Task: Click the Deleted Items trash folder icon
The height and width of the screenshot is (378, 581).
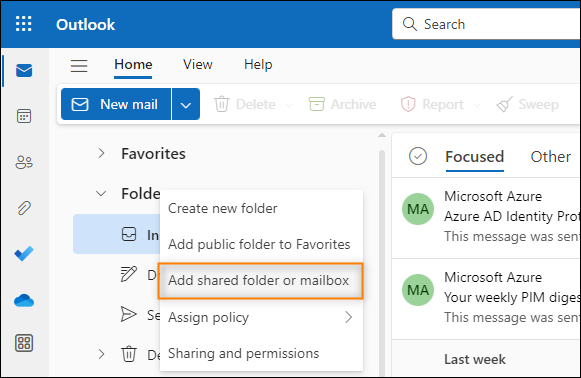Action: click(129, 354)
